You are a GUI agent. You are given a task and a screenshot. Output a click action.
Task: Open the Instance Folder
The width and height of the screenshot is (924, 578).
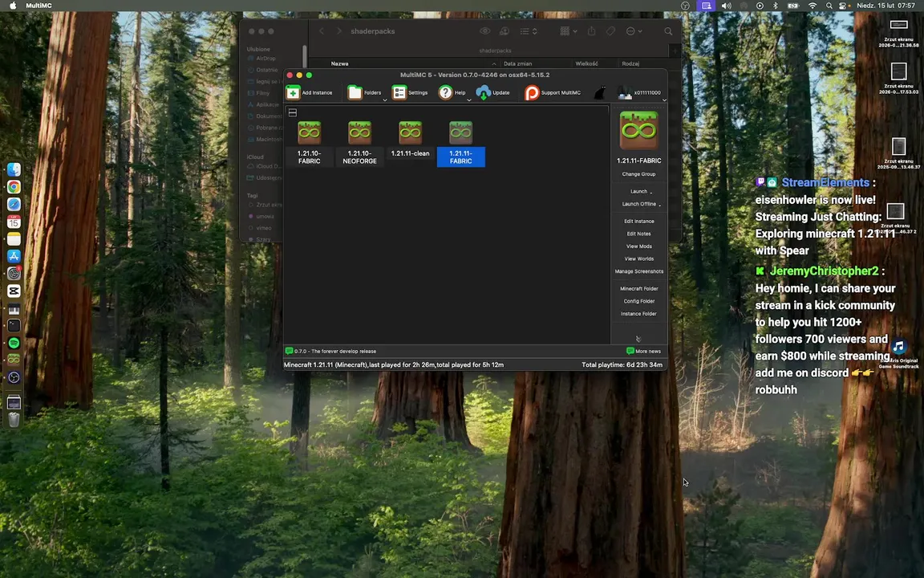tap(638, 314)
